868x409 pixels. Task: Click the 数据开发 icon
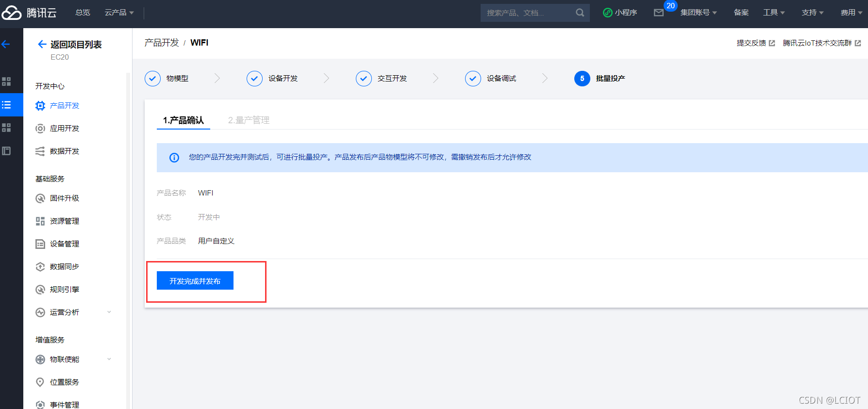point(40,151)
